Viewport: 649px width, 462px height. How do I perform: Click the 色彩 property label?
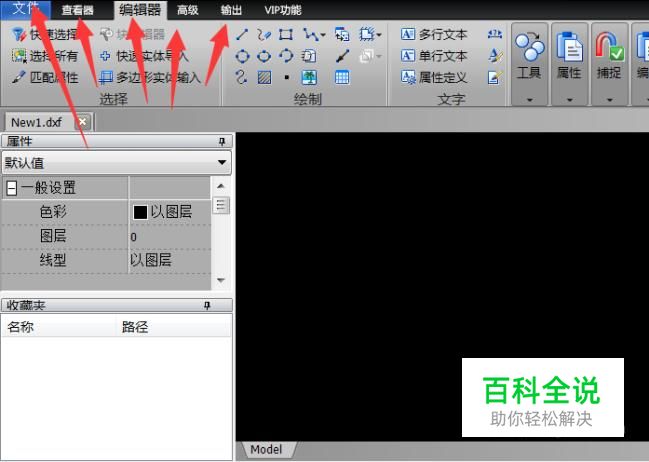pos(53,212)
